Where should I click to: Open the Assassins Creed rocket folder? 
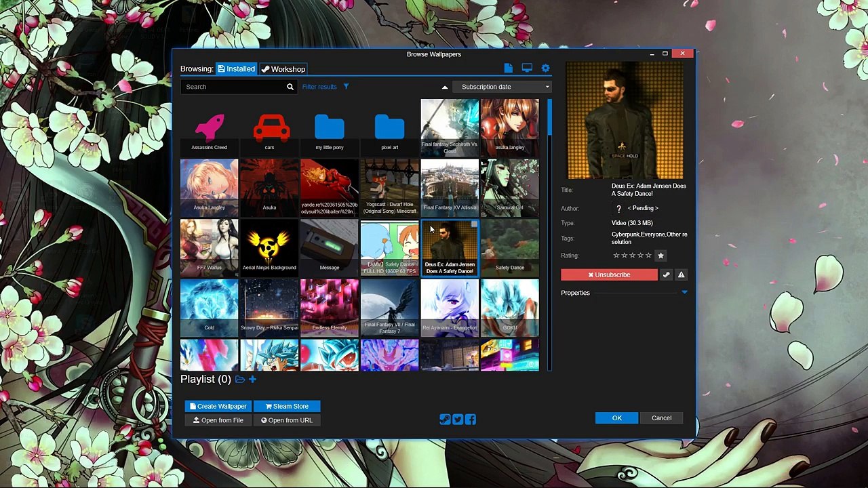[209, 129]
